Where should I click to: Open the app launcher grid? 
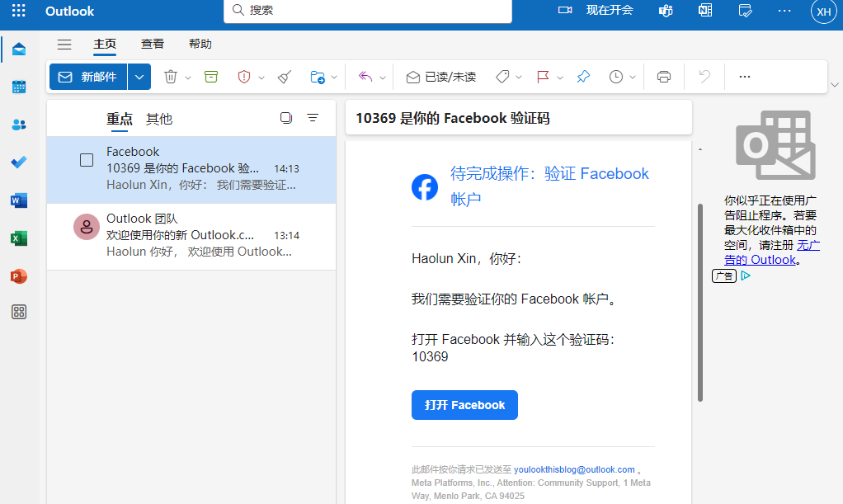tap(19, 11)
